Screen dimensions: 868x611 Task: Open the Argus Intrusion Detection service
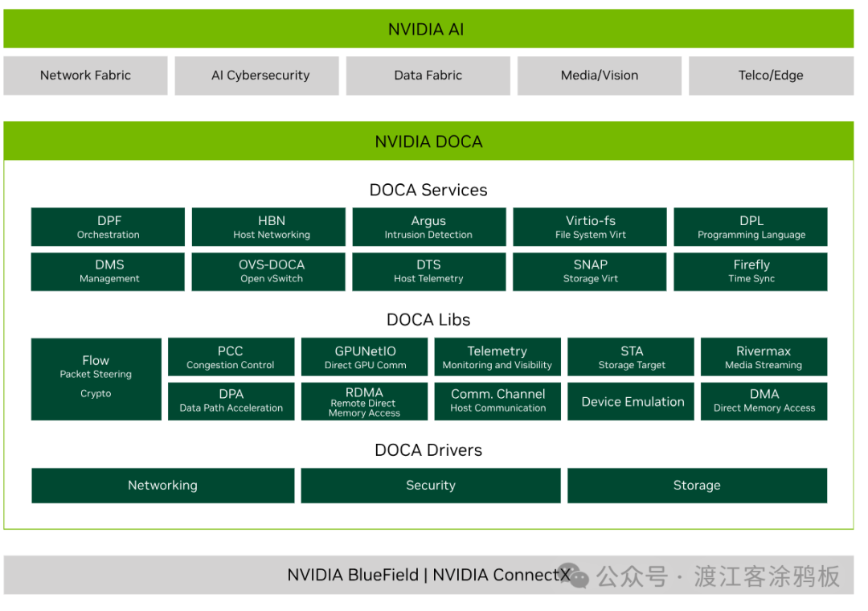429,226
